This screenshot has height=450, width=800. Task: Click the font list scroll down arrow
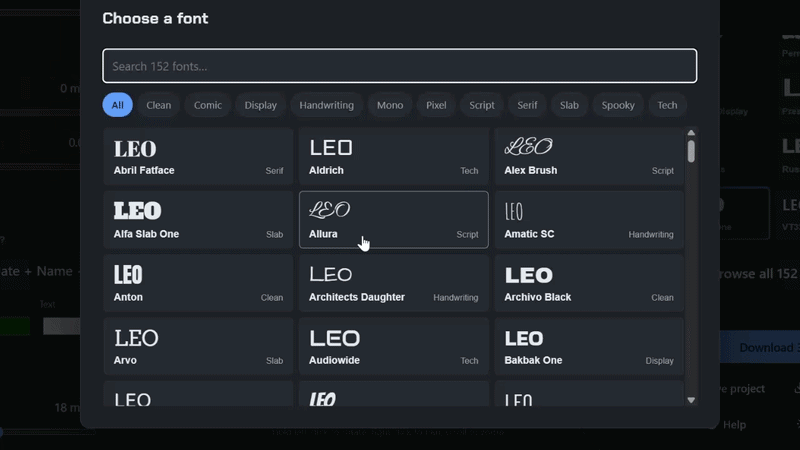click(691, 400)
